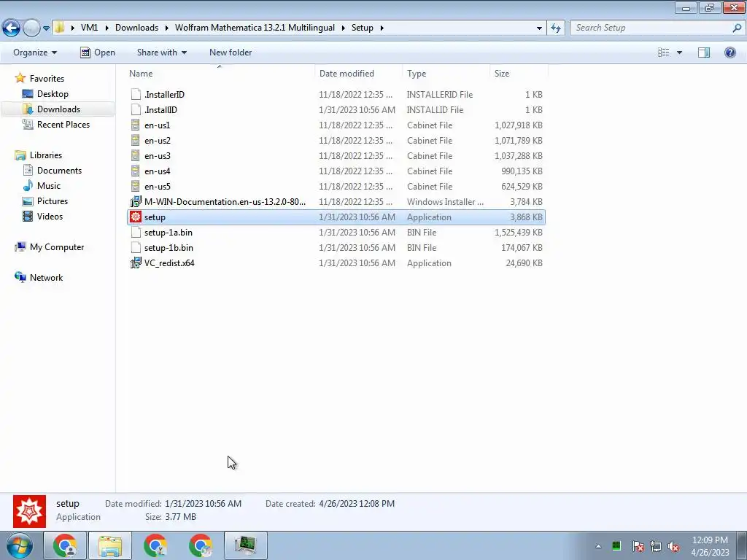Select the setup-1b.bin file icon
This screenshot has height=560, width=747.
point(136,248)
